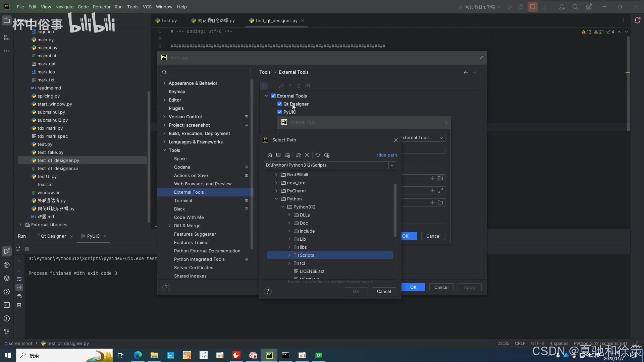Viewport: 644px width, 362px height.
Task: Click the add tool plus icon
Action: click(264, 86)
